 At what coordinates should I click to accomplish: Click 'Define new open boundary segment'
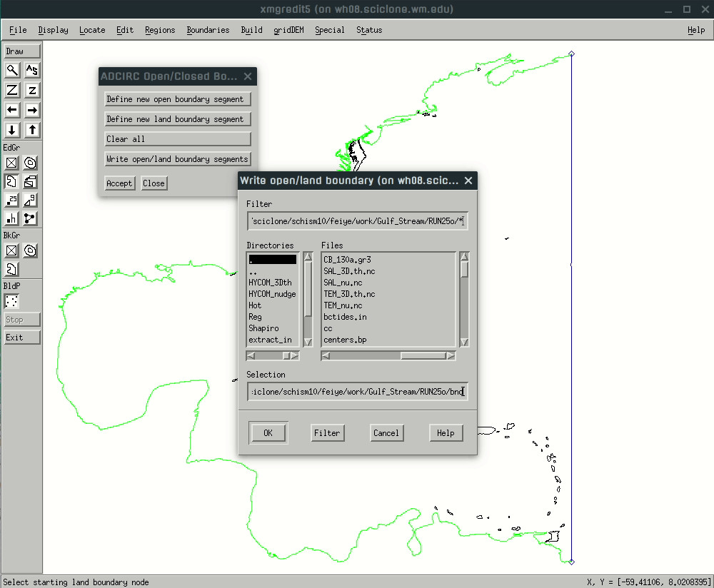pyautogui.click(x=176, y=99)
